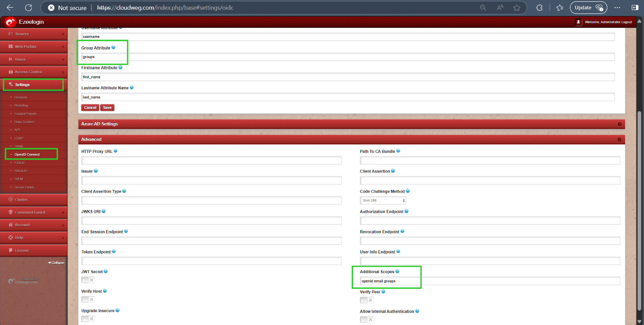The height and width of the screenshot is (325, 644).
Task: Click help icon next to Issuer
Action: pyautogui.click(x=96, y=171)
